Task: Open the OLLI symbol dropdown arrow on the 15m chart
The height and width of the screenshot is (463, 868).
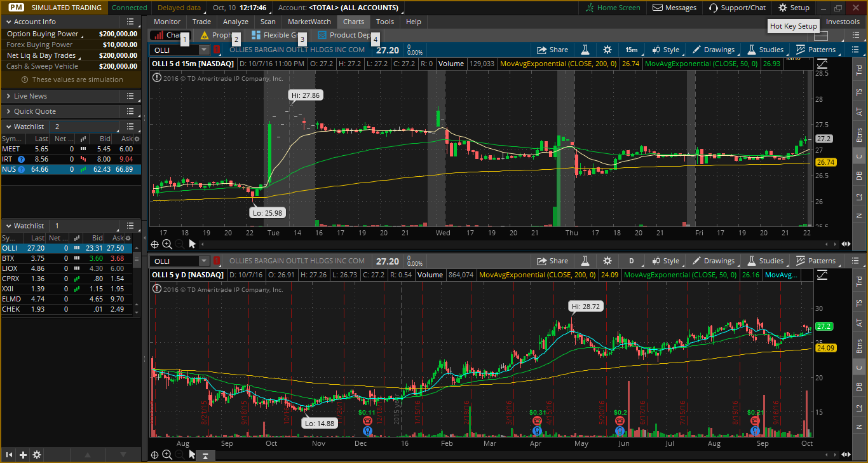Action: click(204, 50)
